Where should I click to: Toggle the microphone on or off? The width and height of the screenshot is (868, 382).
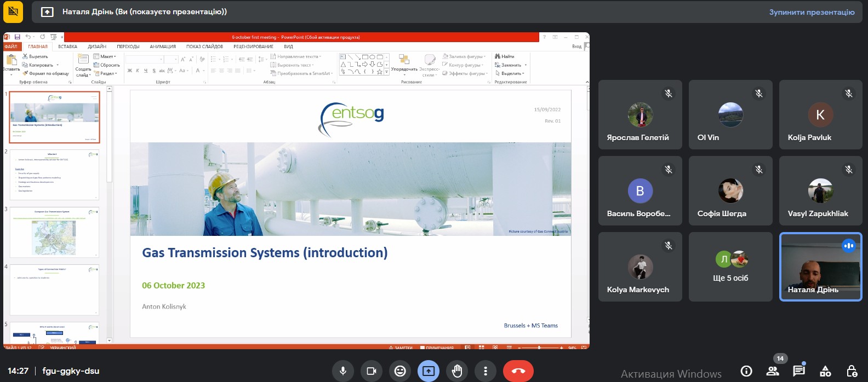pos(343,371)
